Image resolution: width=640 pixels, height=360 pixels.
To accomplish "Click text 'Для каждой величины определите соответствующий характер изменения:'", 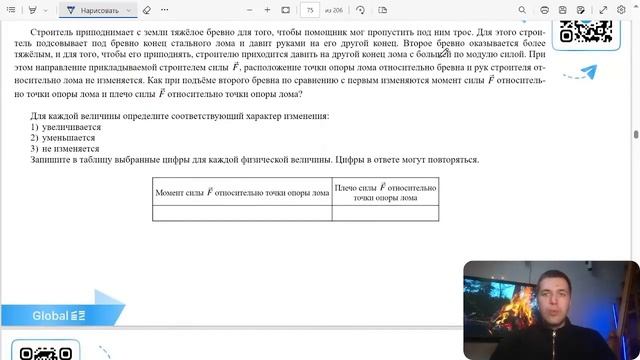I will (180, 116).
